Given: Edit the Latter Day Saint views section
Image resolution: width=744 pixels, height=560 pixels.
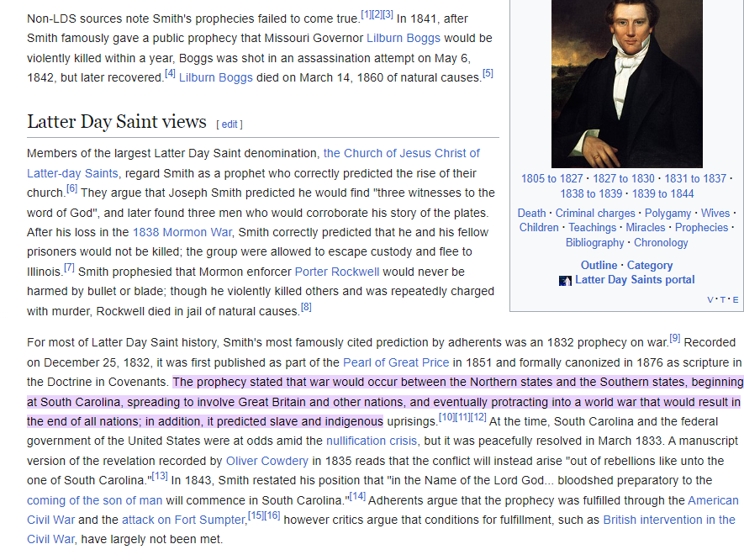Looking at the screenshot, I should point(230,124).
